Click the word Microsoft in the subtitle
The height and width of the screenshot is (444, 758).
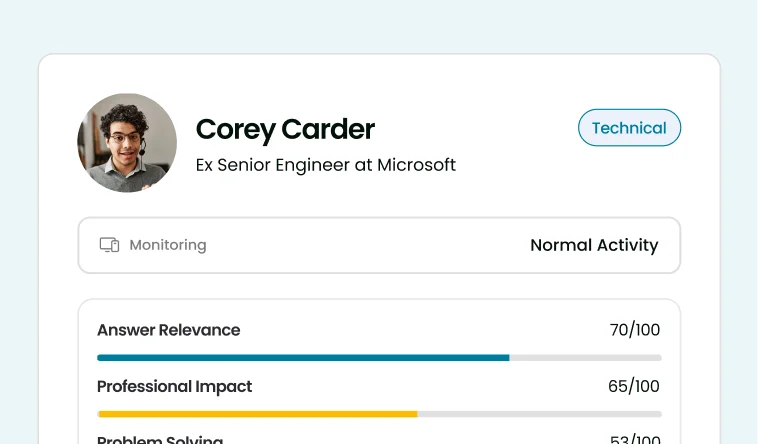pos(416,165)
